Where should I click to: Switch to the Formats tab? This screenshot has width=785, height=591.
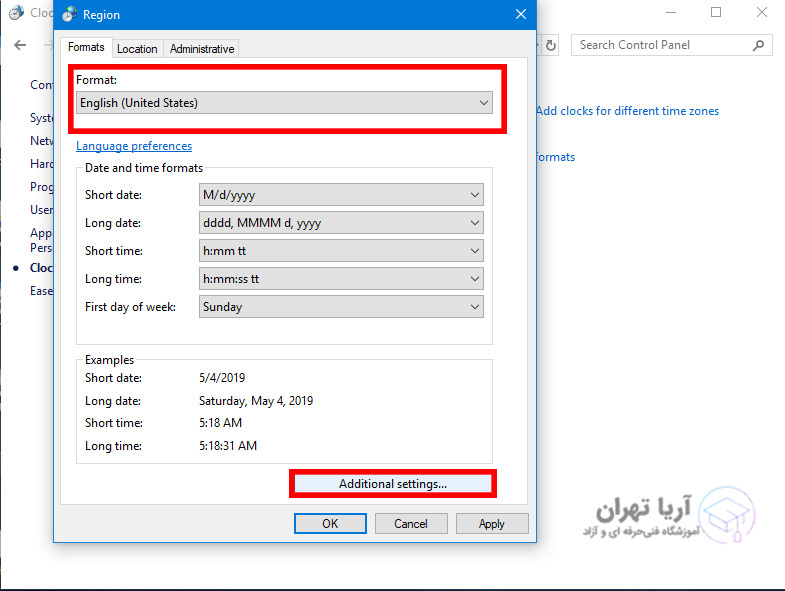pos(86,47)
